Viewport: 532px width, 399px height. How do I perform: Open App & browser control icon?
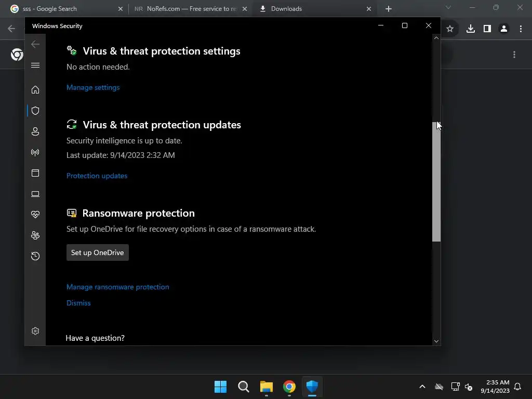pos(35,173)
